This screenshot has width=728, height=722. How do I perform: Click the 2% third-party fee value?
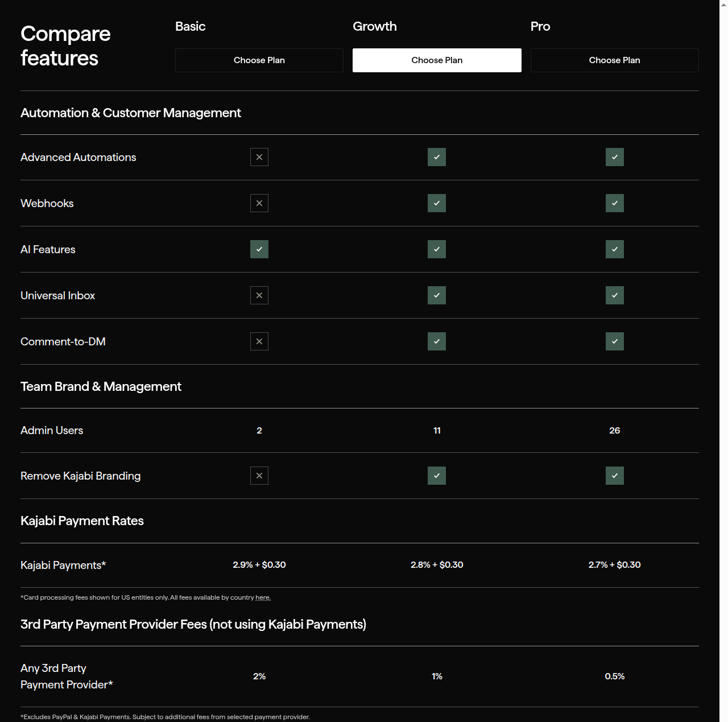[x=259, y=676]
